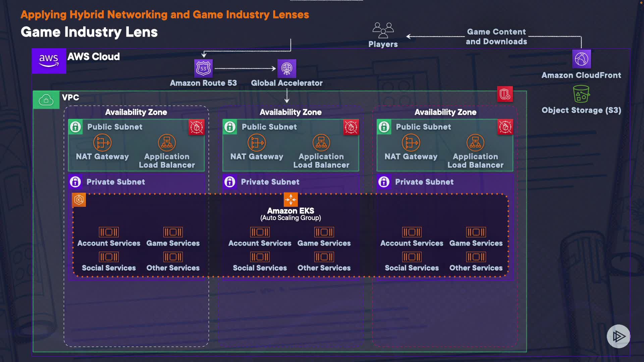The image size is (644, 362).
Task: Click the Amazon CloudFront icon
Action: (581, 59)
